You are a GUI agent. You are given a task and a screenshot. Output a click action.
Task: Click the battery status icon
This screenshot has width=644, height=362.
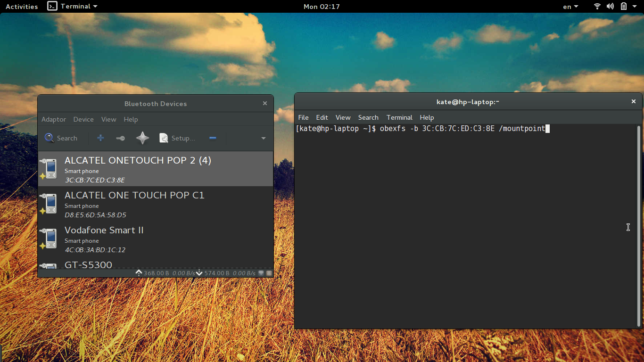pos(623,7)
